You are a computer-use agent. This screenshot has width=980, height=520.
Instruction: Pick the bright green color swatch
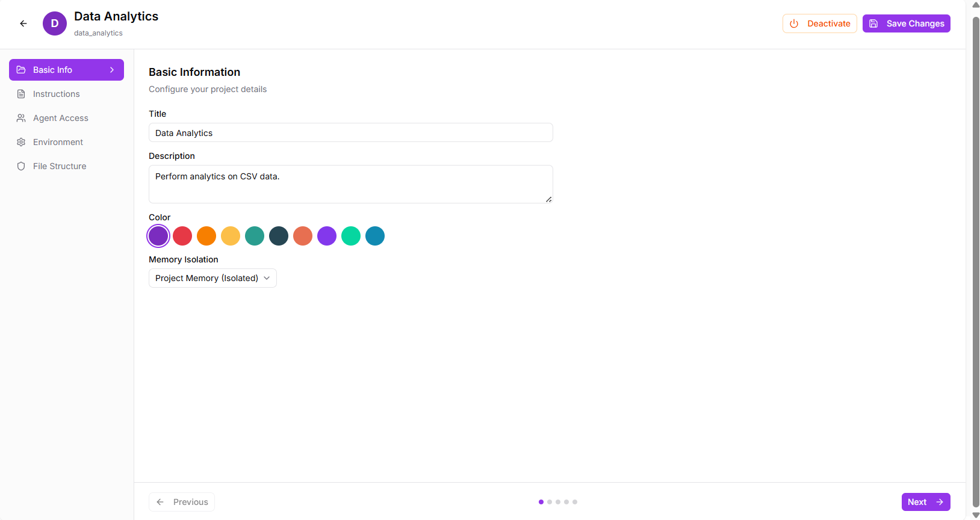click(351, 236)
